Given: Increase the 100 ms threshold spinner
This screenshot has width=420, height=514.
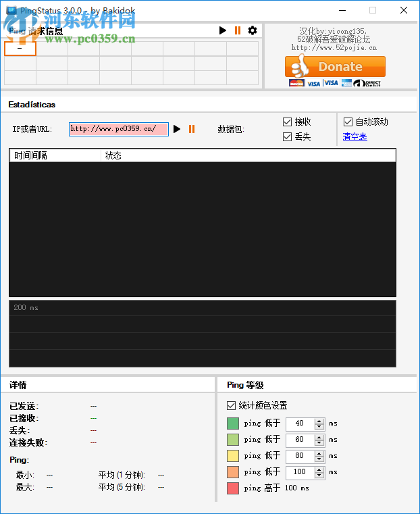Looking at the screenshot, I should (x=319, y=469).
